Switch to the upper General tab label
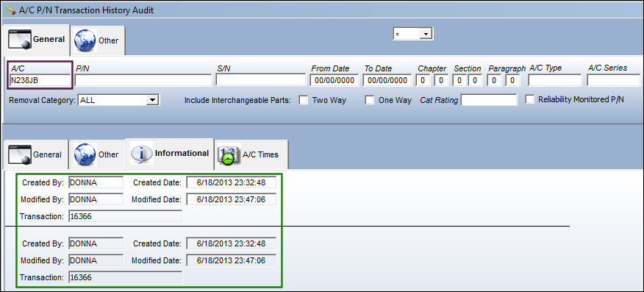644x292 pixels. tap(49, 40)
